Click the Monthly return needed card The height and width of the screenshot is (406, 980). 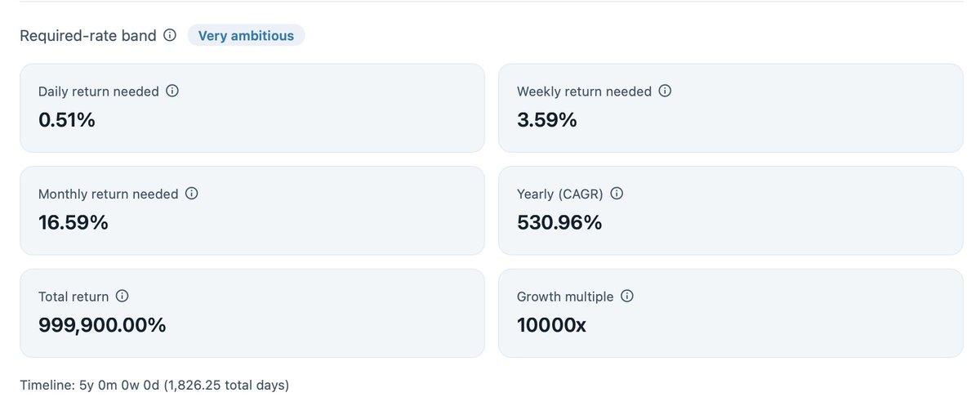(x=252, y=211)
